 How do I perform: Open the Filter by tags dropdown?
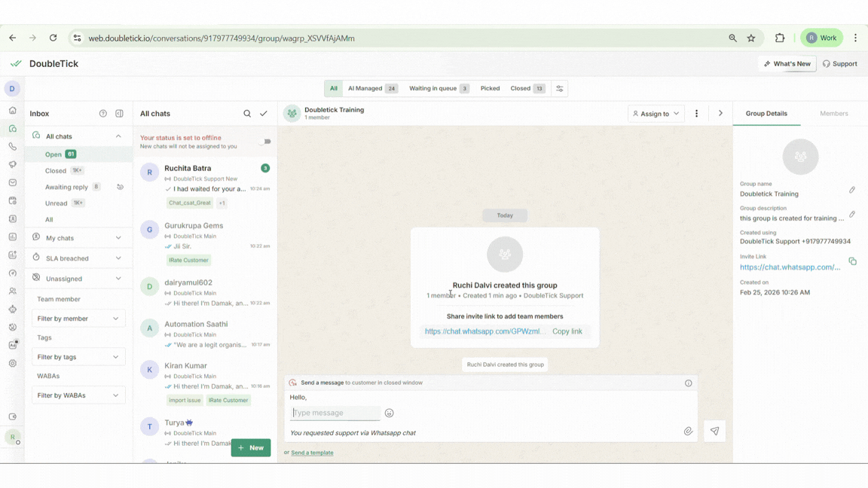point(78,357)
